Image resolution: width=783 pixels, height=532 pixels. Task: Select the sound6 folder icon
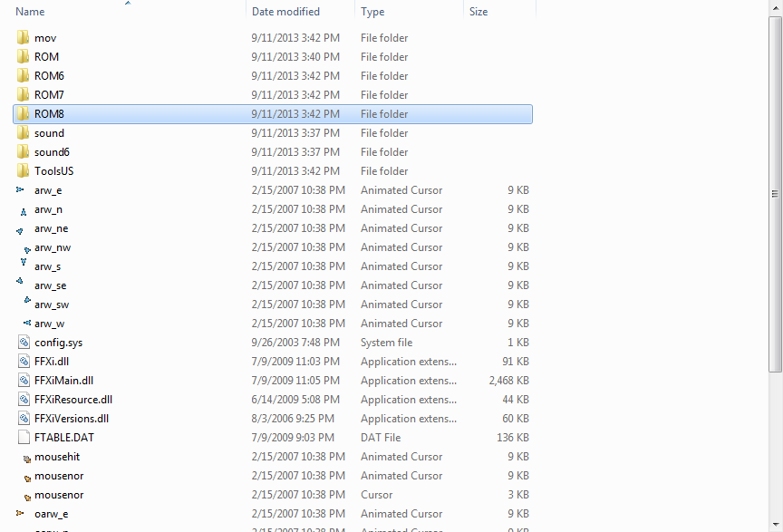[24, 152]
